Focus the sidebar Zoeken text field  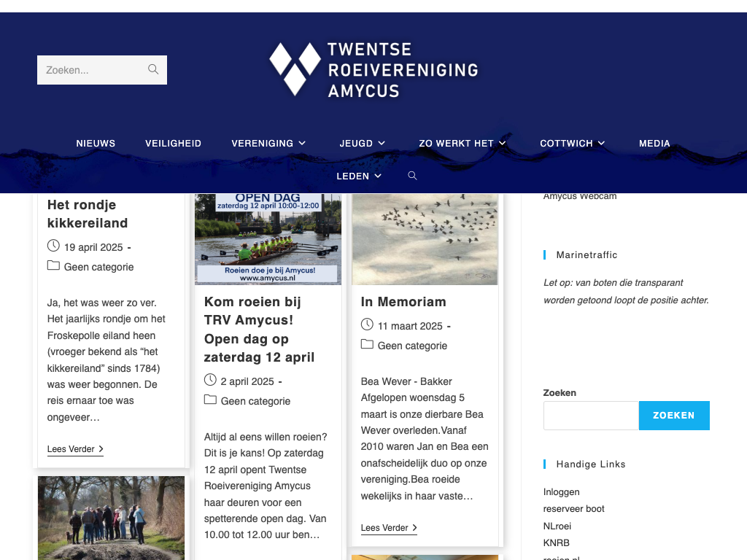click(x=591, y=416)
